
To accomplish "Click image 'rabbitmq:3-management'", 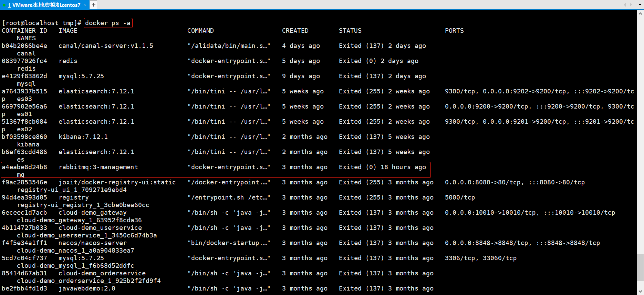I will [x=98, y=167].
